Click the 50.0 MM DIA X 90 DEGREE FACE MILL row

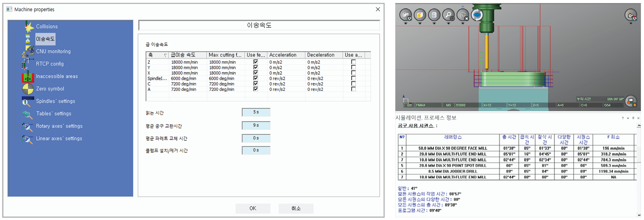pyautogui.click(x=517, y=148)
